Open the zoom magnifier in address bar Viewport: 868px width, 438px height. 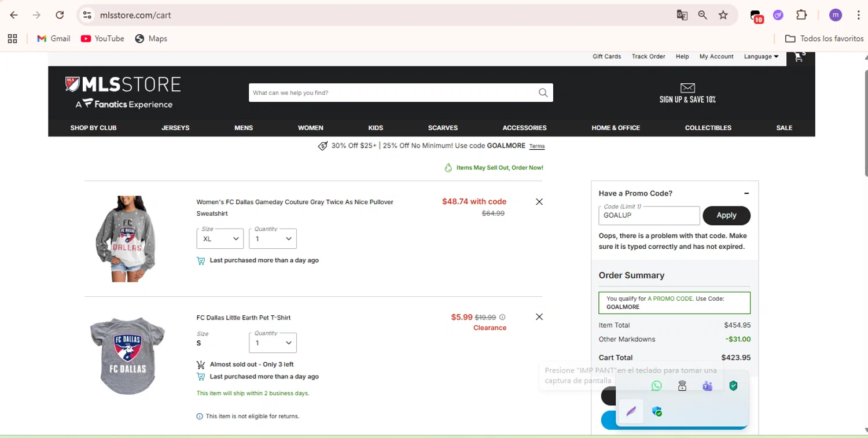pyautogui.click(x=703, y=15)
